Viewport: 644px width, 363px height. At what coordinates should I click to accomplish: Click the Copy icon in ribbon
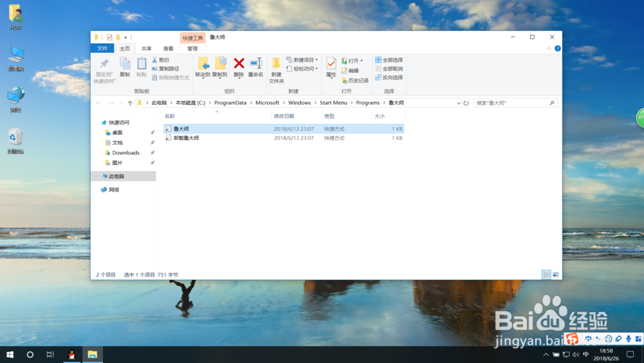click(x=125, y=64)
